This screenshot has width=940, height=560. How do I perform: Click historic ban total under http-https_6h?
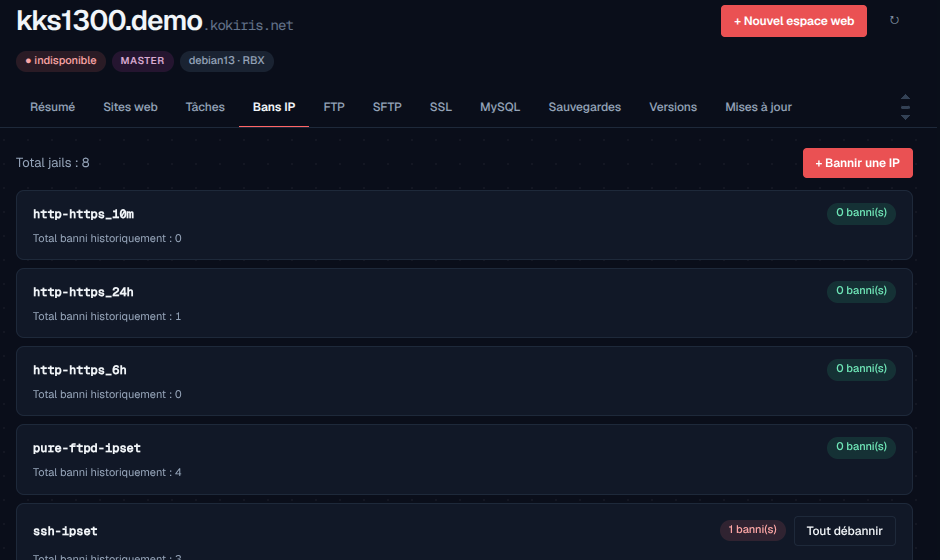tap(107, 395)
